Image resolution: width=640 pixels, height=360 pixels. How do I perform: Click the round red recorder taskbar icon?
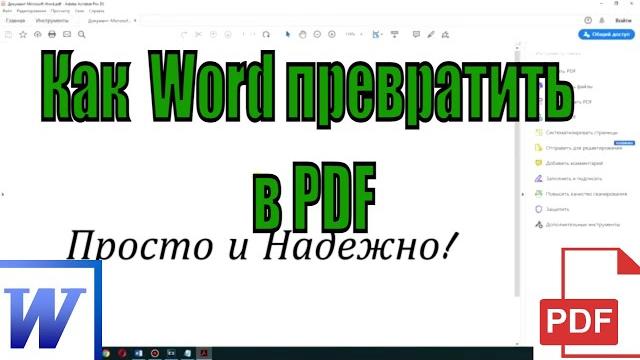pyautogui.click(x=155, y=353)
